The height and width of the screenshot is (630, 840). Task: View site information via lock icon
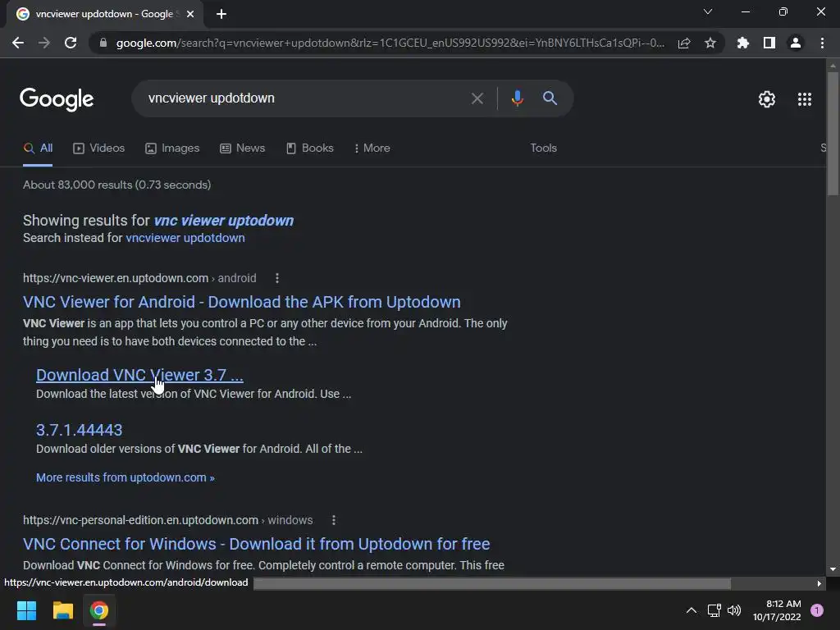pyautogui.click(x=103, y=43)
